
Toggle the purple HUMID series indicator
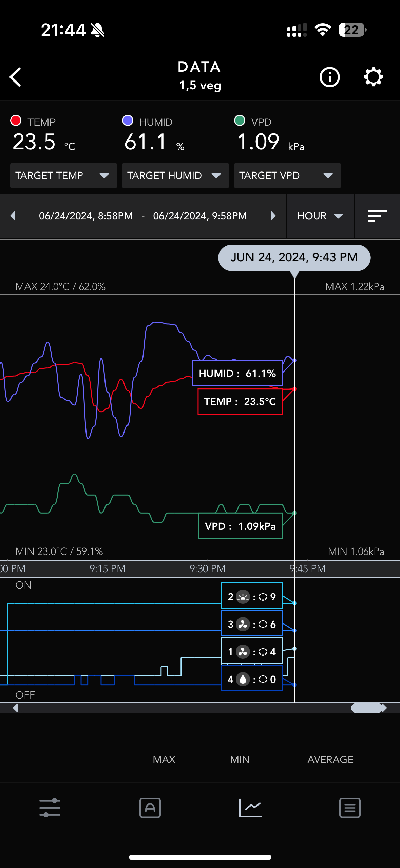(128, 121)
